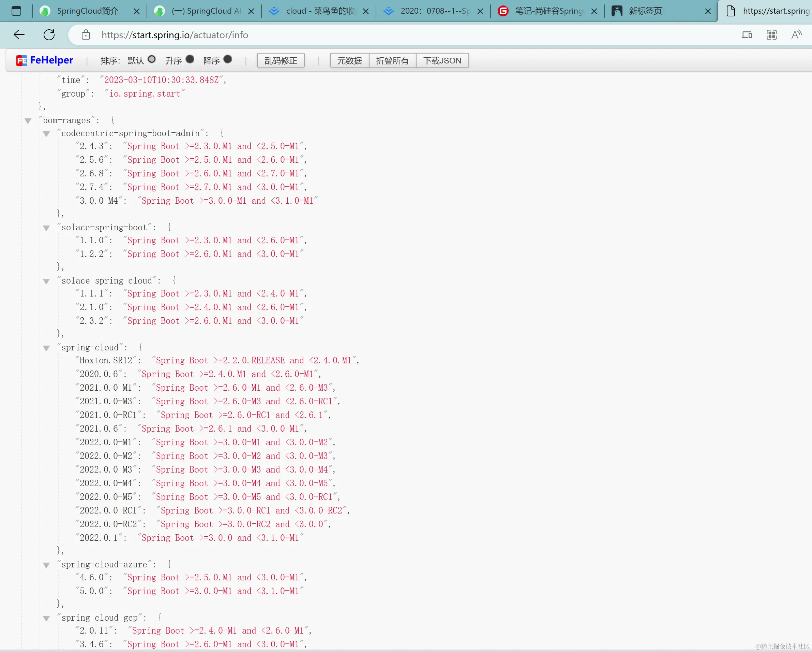
Task: Collapse the spring-cloud node
Action: (x=46, y=348)
